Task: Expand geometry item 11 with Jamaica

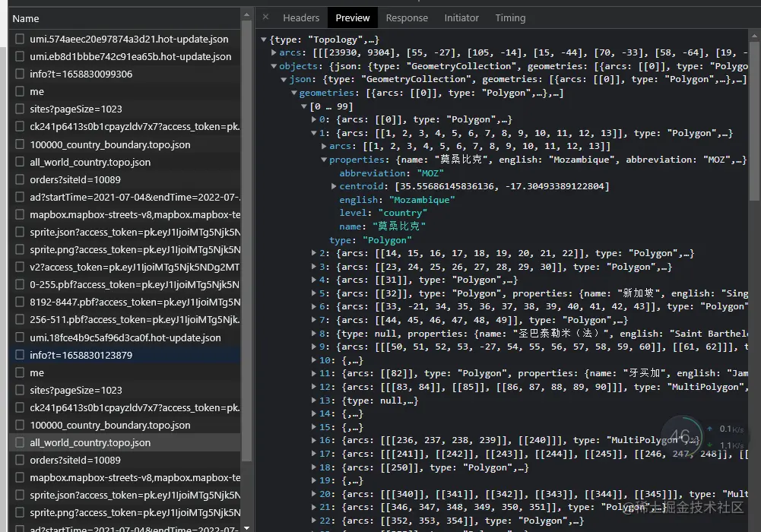Action: pyautogui.click(x=314, y=373)
